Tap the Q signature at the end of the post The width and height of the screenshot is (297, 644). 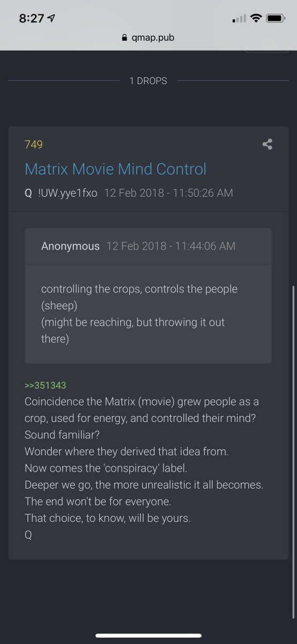click(x=28, y=535)
